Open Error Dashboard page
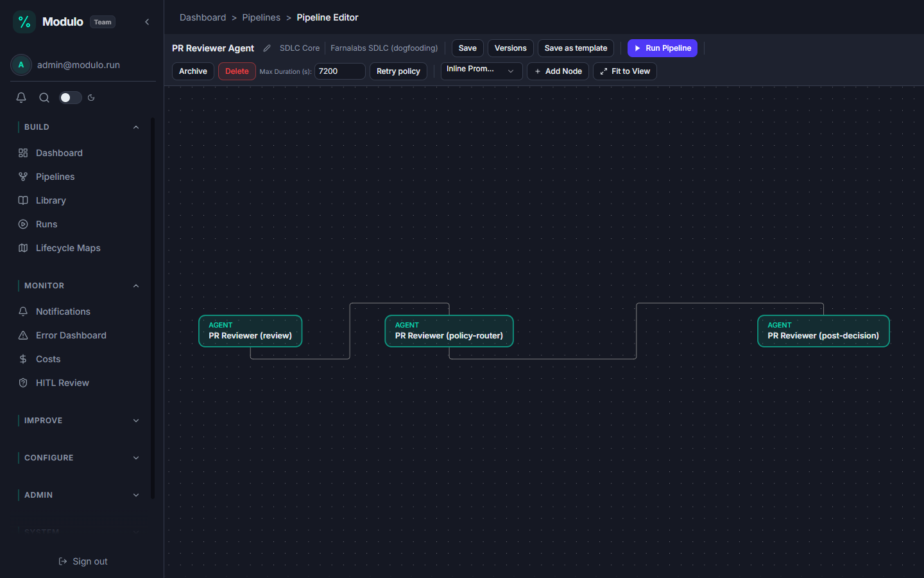 (x=80, y=335)
